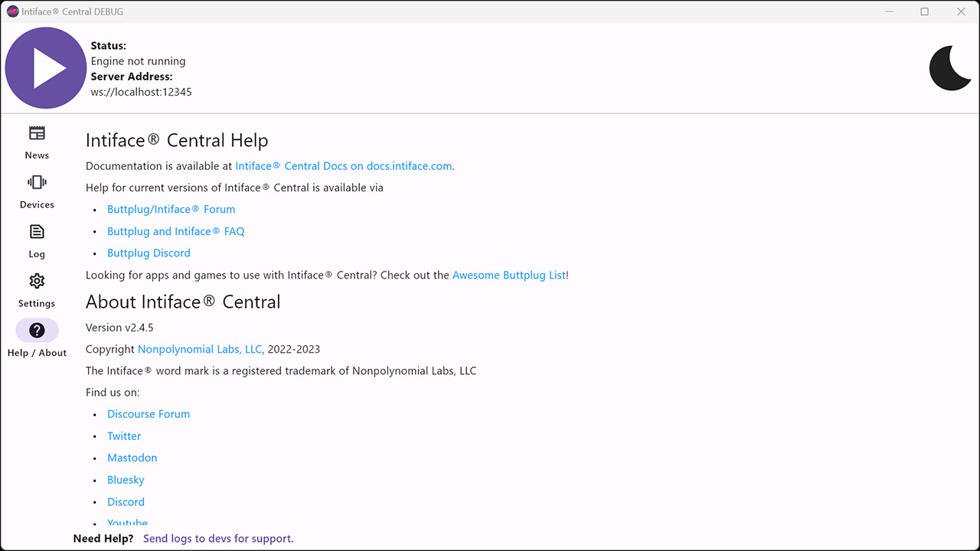Visit the Nonpolynomial Labs, LLC link
This screenshot has width=980, height=551.
[199, 348]
